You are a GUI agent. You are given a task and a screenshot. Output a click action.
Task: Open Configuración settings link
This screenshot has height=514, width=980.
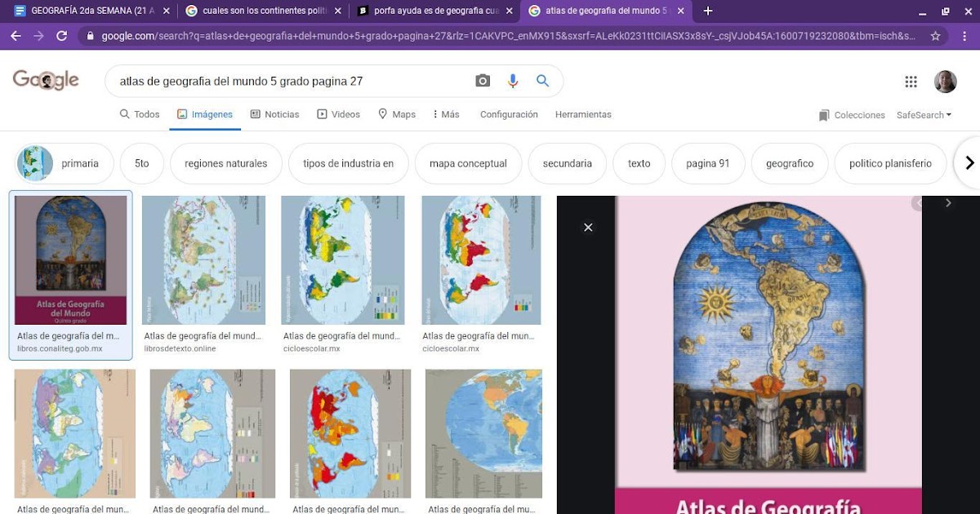click(x=509, y=114)
